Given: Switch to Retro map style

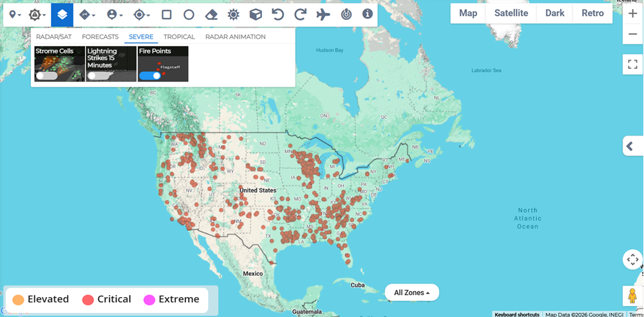Looking at the screenshot, I should point(592,13).
